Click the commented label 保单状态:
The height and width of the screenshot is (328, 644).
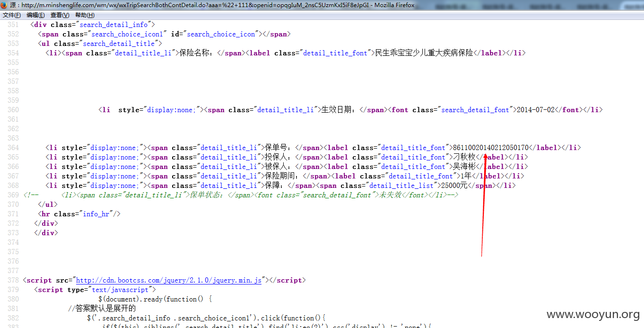pyautogui.click(x=207, y=195)
